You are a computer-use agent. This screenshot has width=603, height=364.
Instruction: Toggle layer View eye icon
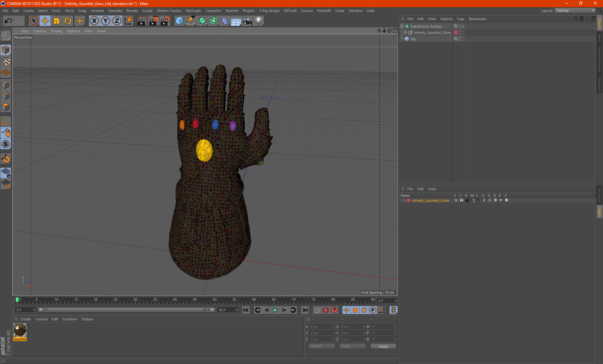pos(461,200)
